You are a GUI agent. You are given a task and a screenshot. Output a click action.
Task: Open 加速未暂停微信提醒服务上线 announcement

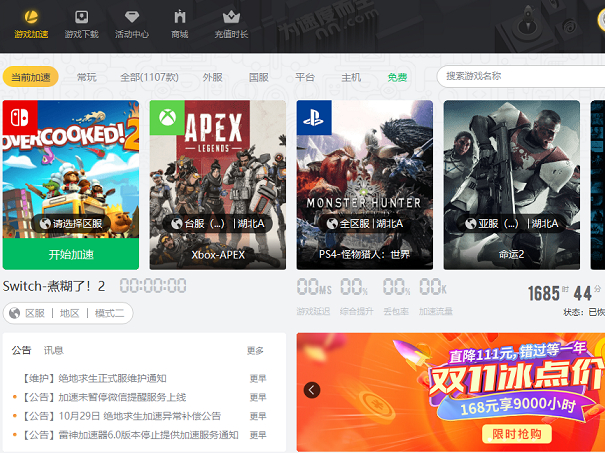(x=104, y=397)
